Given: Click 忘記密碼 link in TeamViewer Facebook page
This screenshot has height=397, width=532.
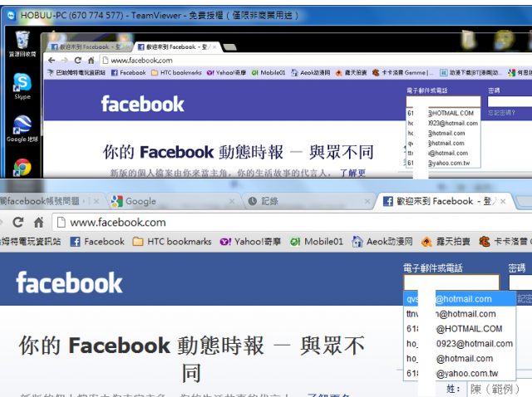Looking at the screenshot, I should click(x=501, y=113).
